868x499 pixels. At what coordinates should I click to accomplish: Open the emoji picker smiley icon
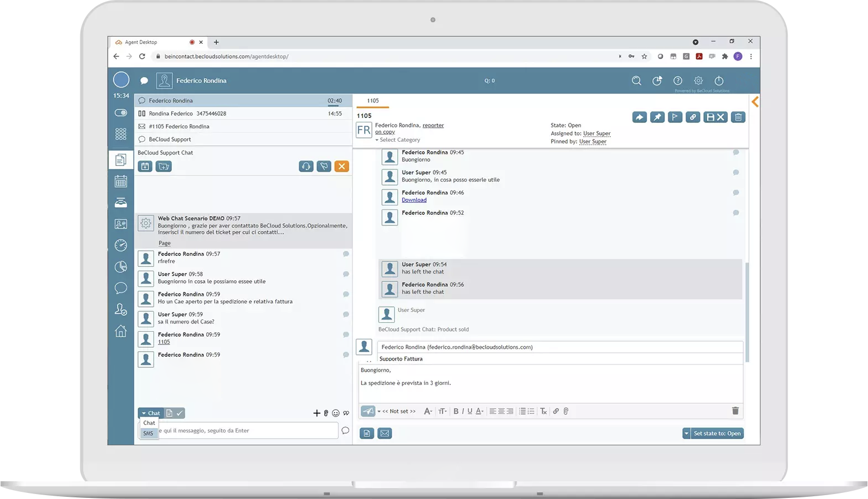(x=336, y=413)
